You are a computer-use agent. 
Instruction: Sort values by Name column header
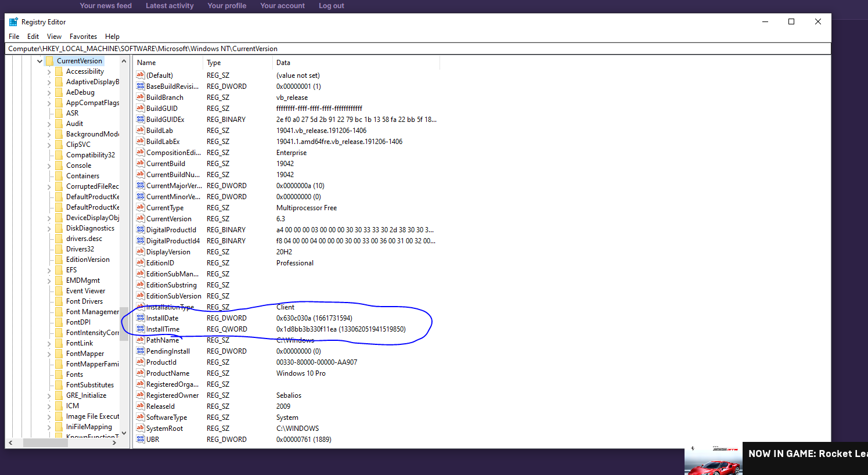(168, 63)
